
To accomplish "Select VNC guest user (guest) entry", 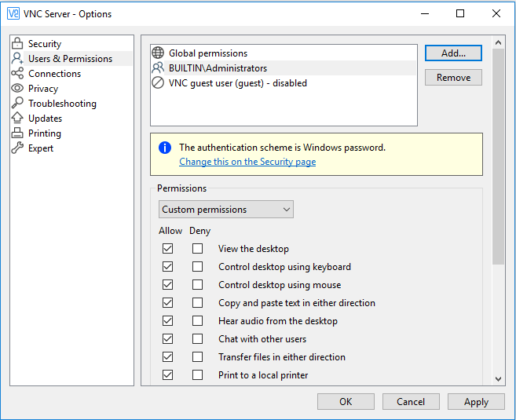I will (284, 83).
